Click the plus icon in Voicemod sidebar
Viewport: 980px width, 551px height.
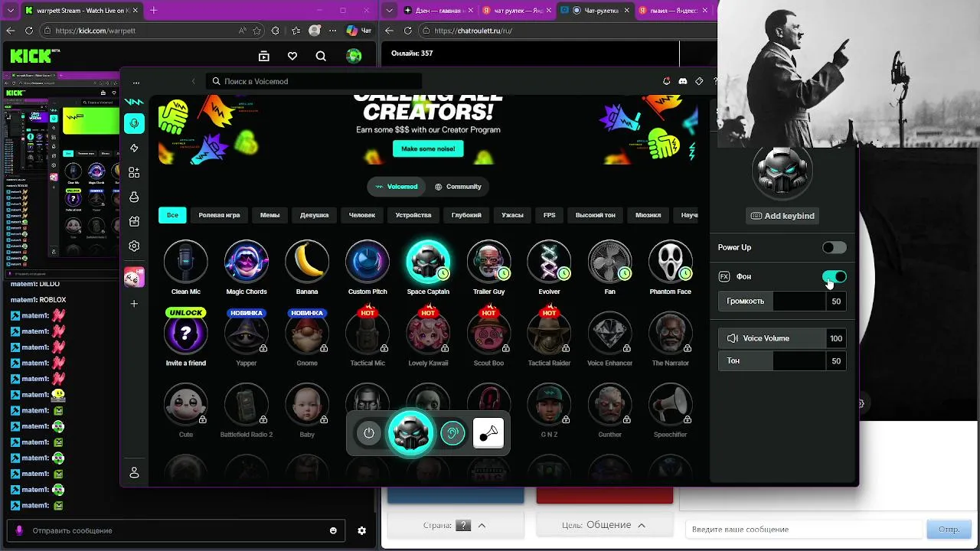pyautogui.click(x=134, y=304)
